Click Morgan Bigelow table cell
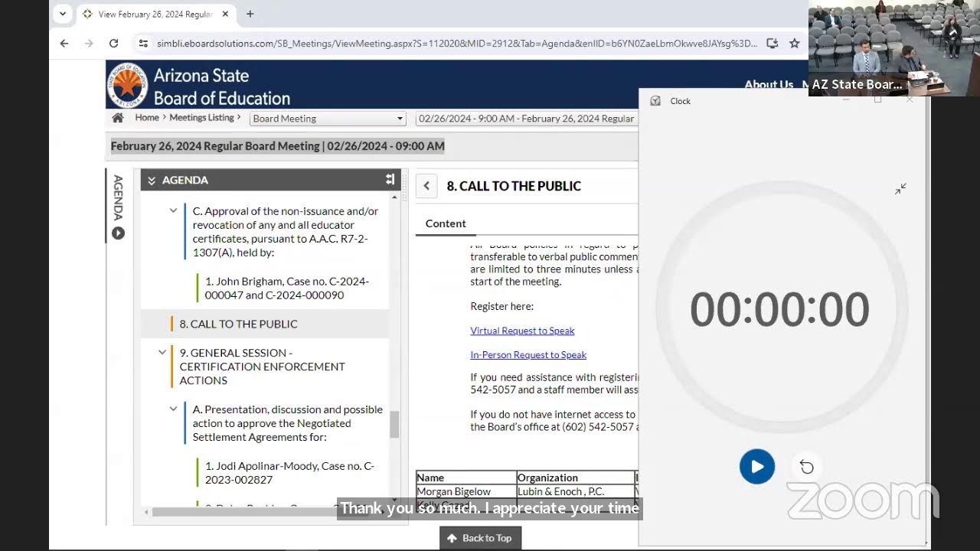Screen dimensions: 980x551 click(x=466, y=491)
